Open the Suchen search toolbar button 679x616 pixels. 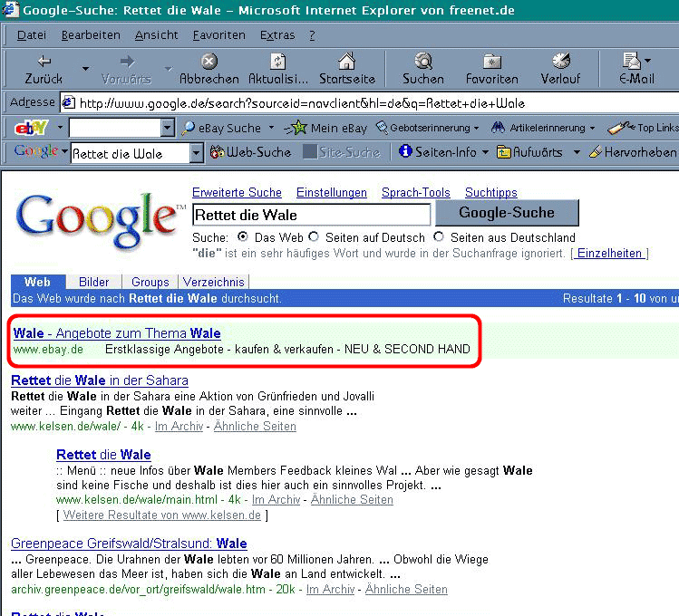pyautogui.click(x=423, y=69)
